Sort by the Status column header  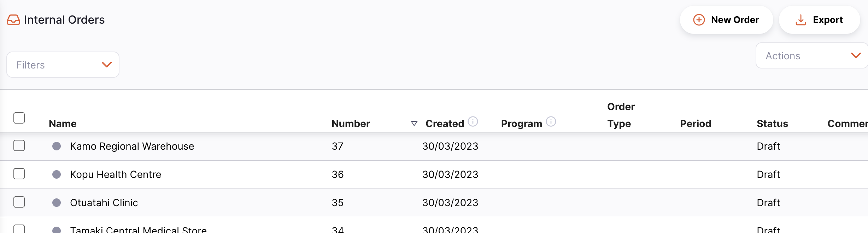pos(772,124)
